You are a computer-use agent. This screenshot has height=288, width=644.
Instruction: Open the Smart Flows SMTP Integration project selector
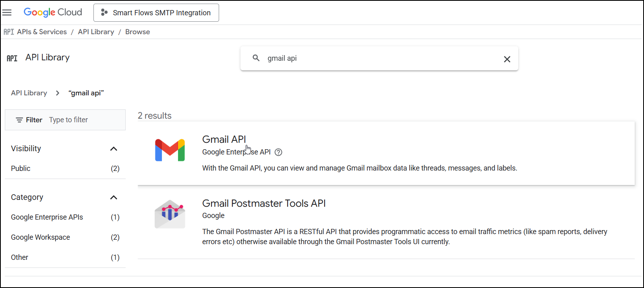(x=156, y=13)
